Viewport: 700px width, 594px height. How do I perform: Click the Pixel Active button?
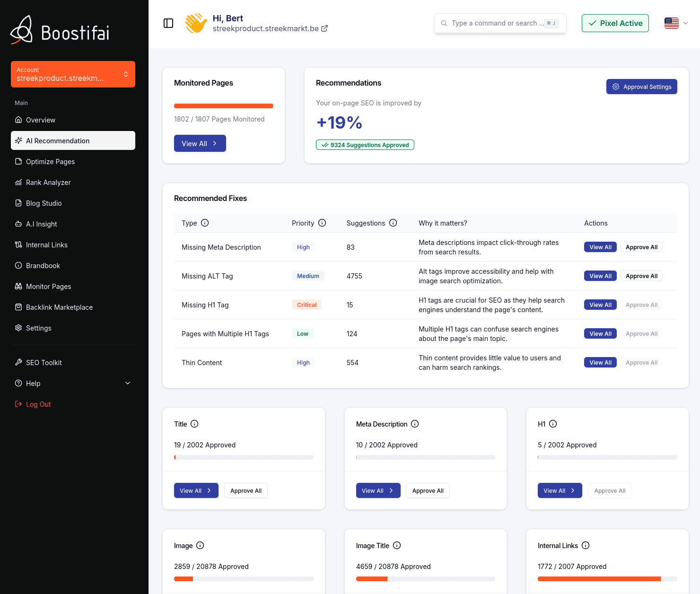[615, 23]
